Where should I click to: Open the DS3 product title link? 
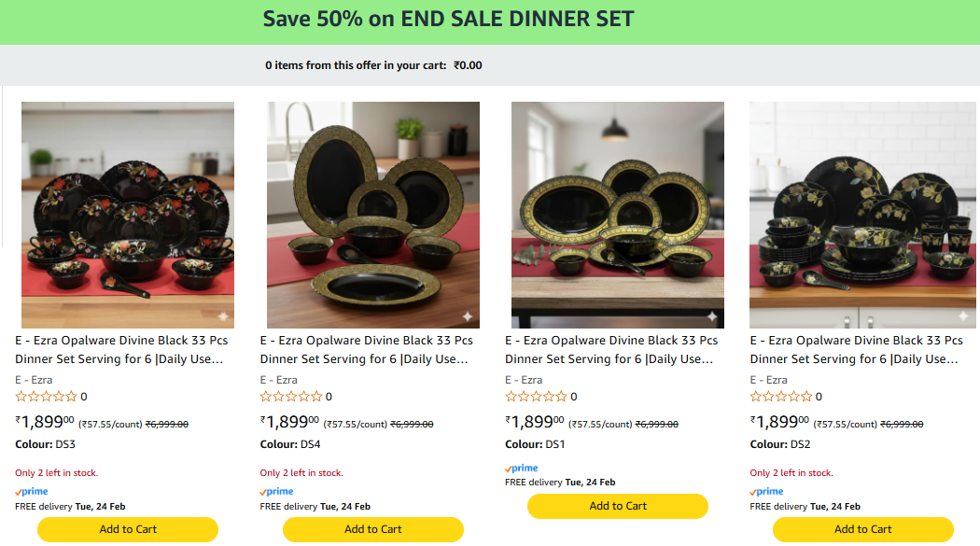tap(121, 350)
